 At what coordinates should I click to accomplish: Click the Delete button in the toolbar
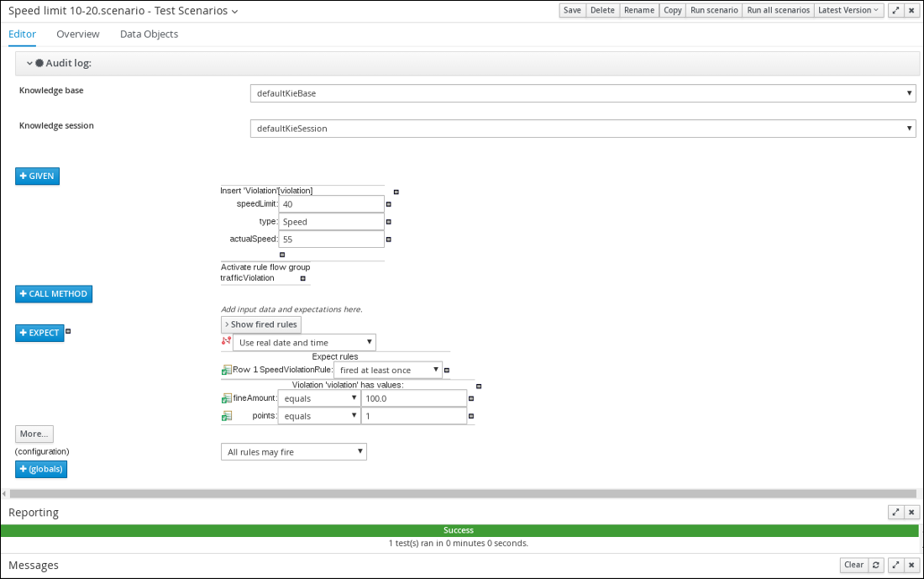(x=602, y=10)
